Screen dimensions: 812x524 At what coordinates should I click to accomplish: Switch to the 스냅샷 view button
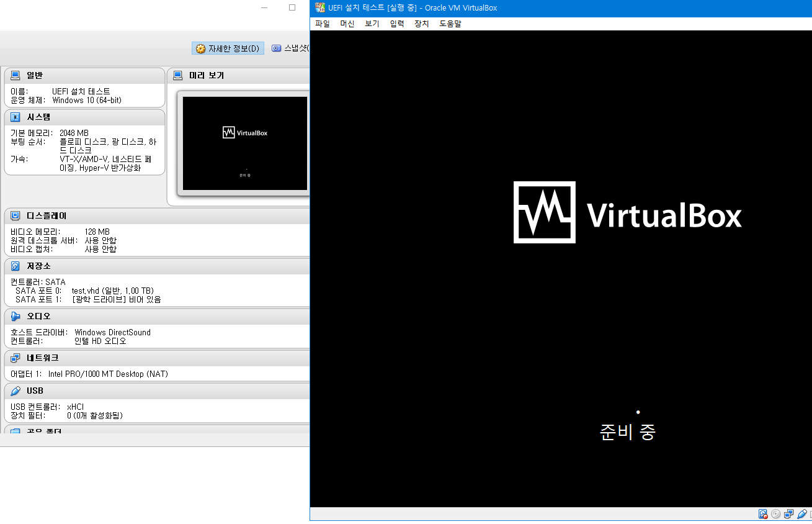click(290, 48)
